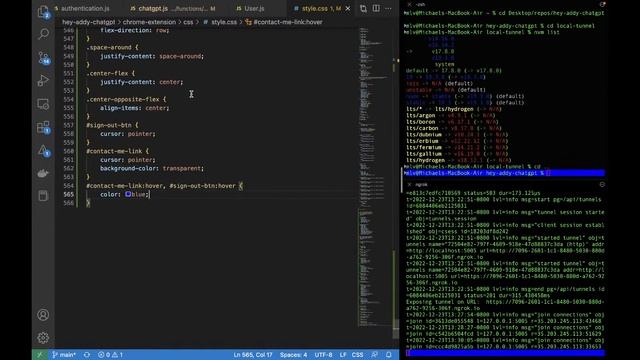The image size is (640, 360).
Task: Click the Synchronize Changes icon in status bar
Action: 87,355
